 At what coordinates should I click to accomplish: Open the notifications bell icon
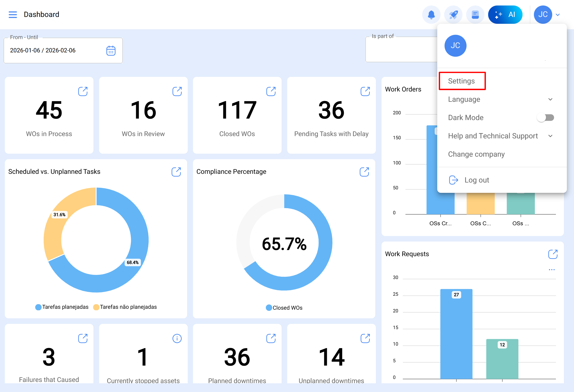pos(431,14)
